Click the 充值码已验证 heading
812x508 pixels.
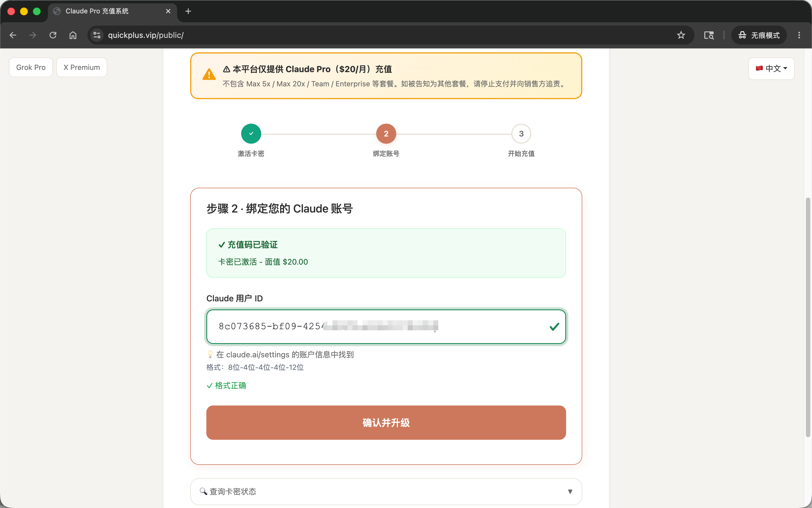pyautogui.click(x=248, y=245)
